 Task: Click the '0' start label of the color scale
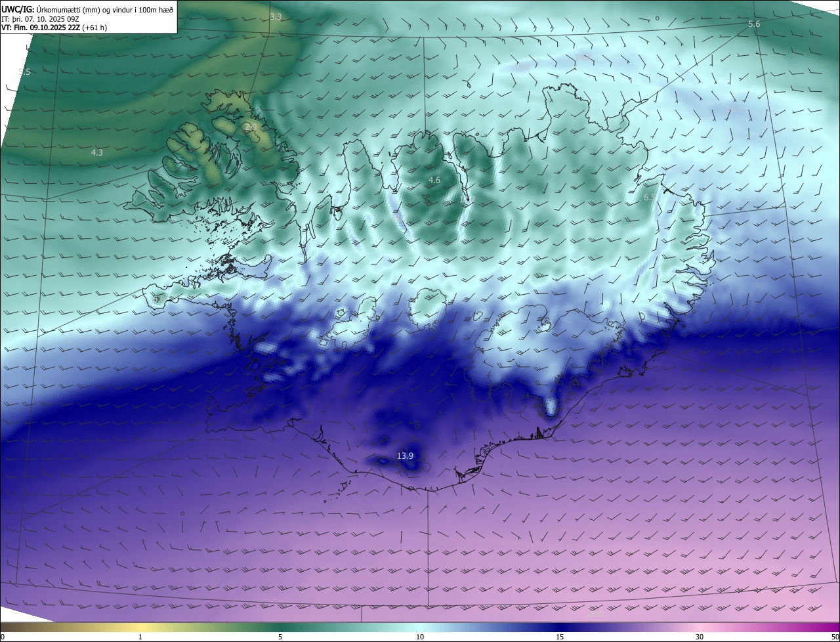pos(3,637)
